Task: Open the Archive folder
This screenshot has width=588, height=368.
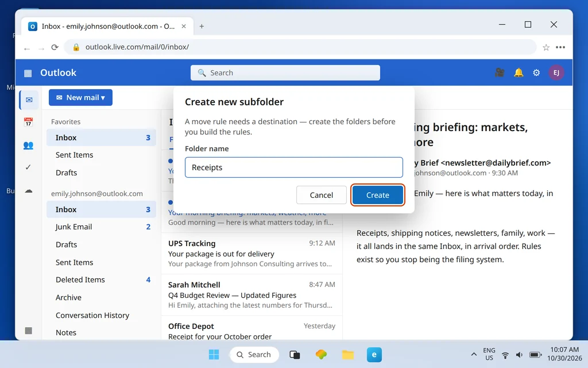Action: click(101, 297)
